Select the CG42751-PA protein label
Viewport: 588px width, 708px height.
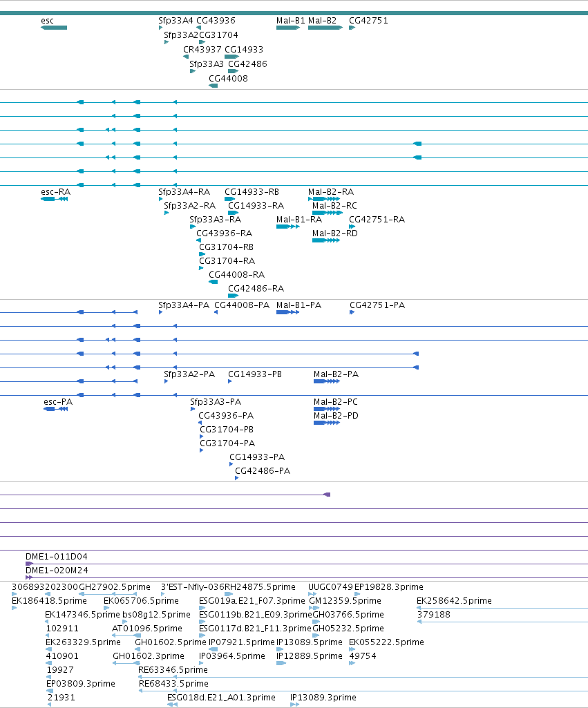click(377, 305)
